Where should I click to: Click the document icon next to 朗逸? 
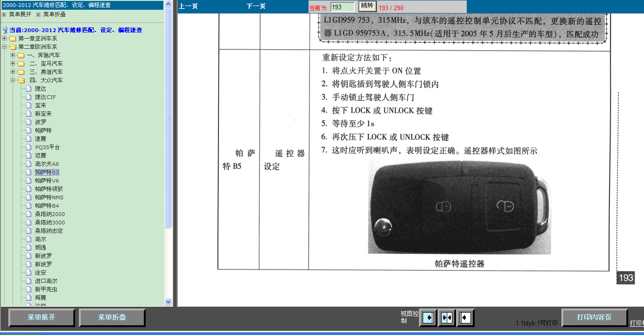click(29, 248)
